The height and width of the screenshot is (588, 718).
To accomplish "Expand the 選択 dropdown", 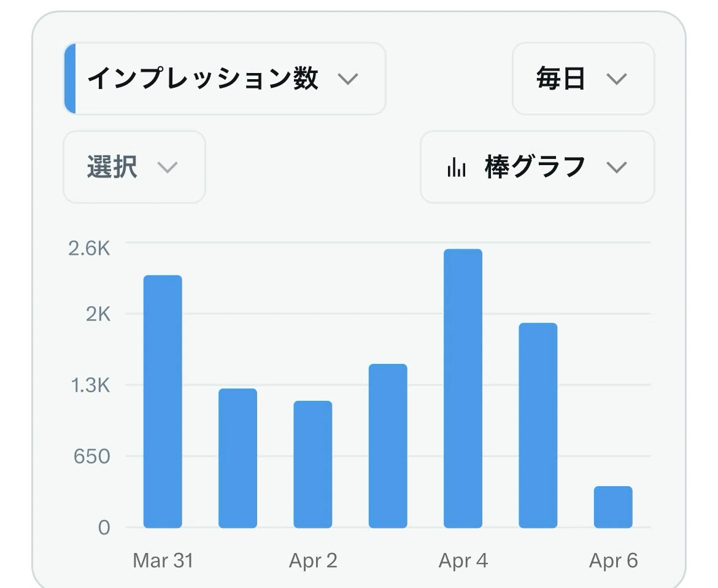I will pyautogui.click(x=134, y=167).
